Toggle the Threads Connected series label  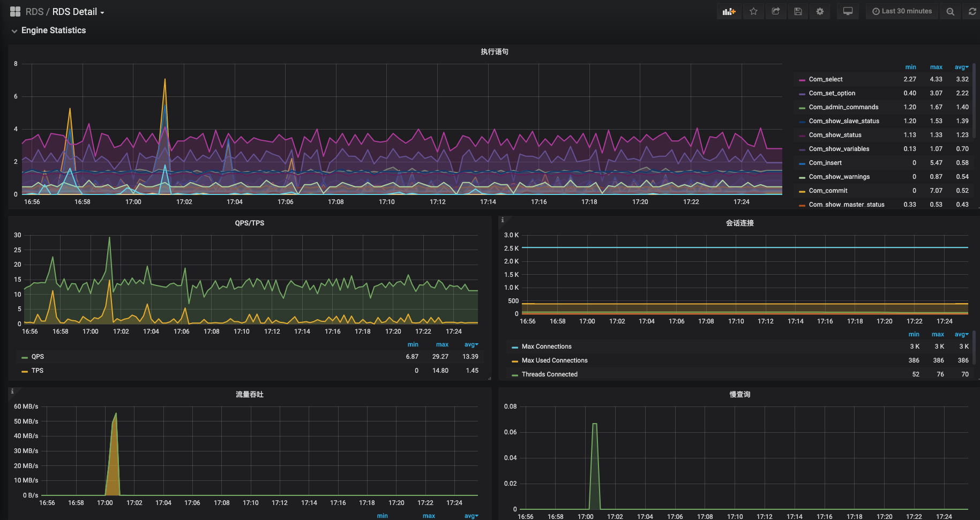[550, 374]
